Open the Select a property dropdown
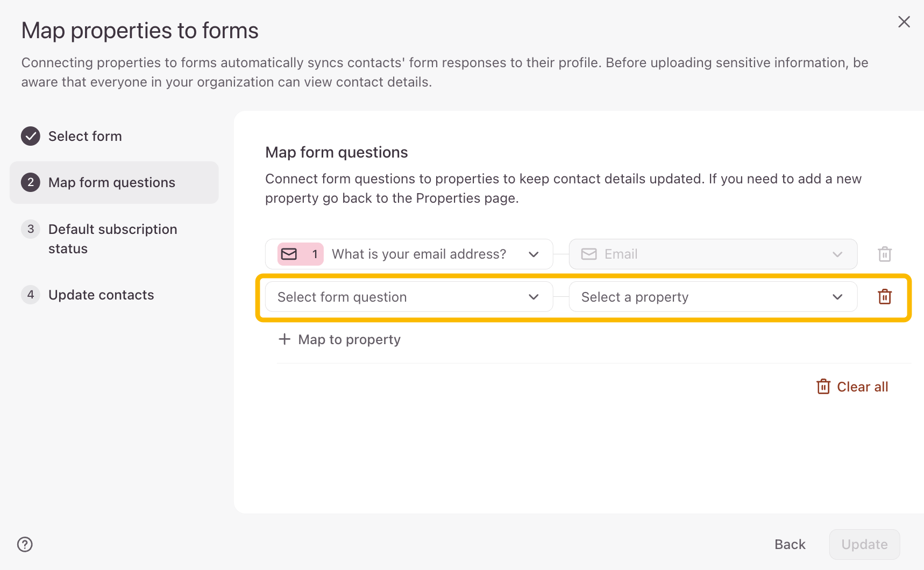This screenshot has height=570, width=924. (x=713, y=297)
